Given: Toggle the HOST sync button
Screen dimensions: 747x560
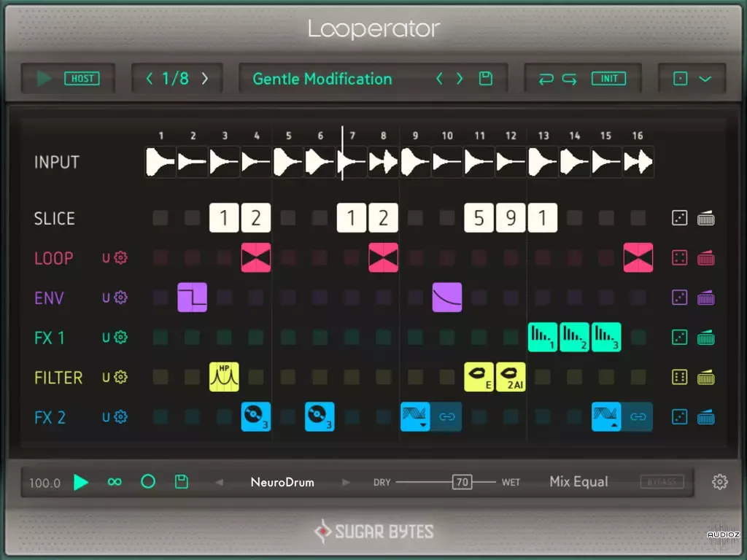Looking at the screenshot, I should tap(82, 79).
